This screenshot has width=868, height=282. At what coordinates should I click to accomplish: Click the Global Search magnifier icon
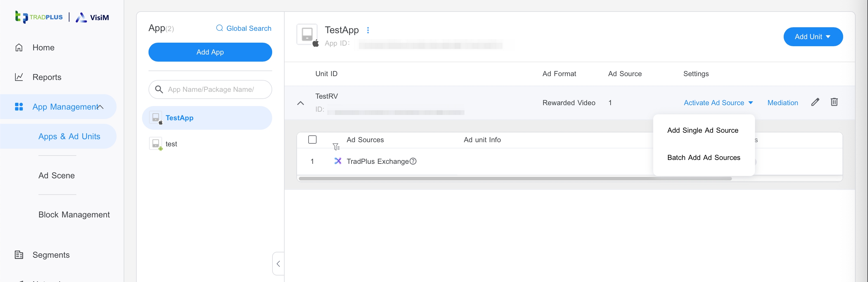click(219, 28)
